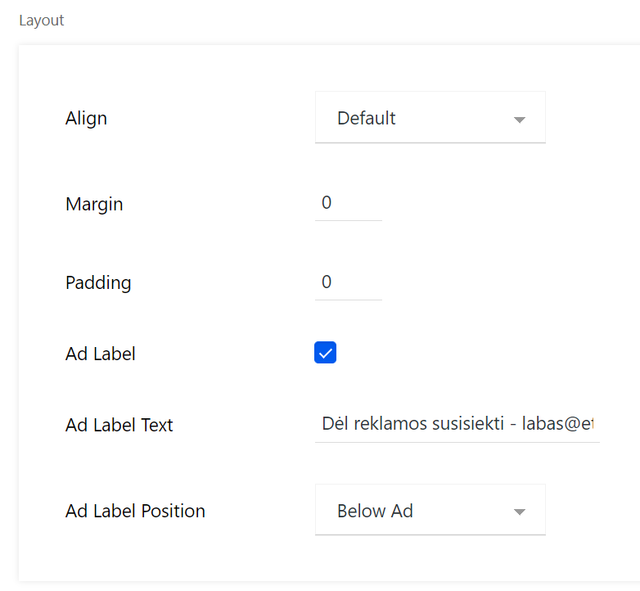Click the Ad Label Position label
This screenshot has width=640, height=591.
coord(135,511)
